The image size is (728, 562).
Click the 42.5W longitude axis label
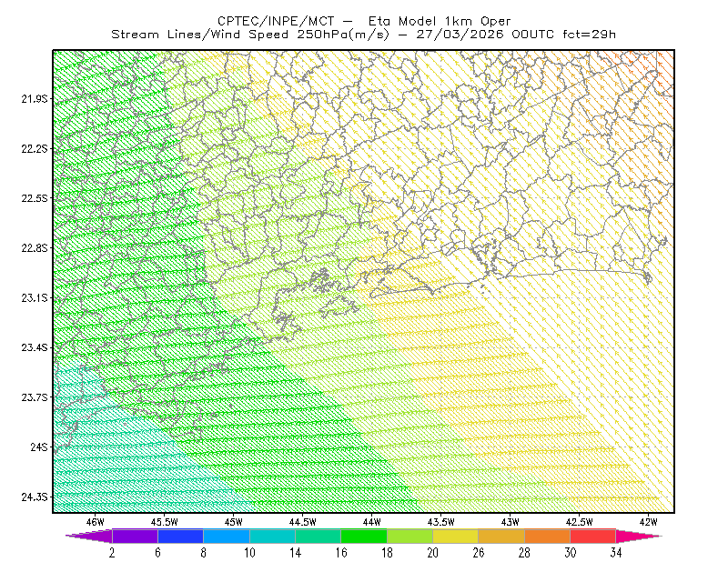pyautogui.click(x=579, y=522)
